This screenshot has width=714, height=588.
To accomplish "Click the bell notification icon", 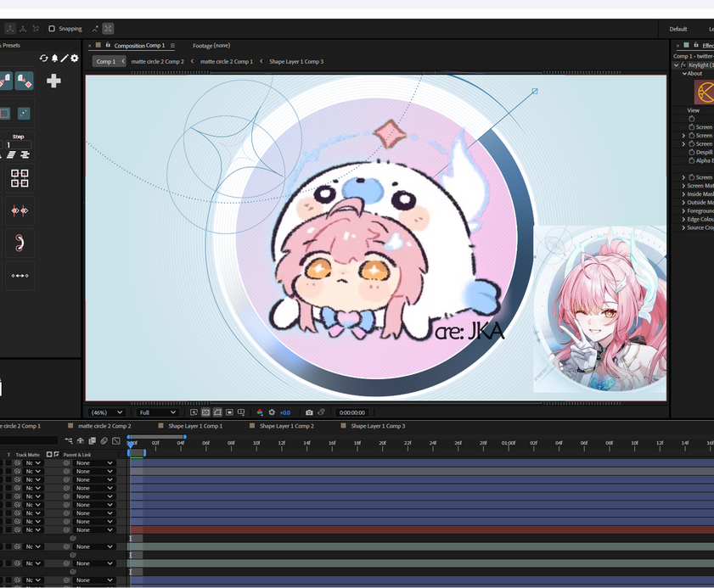I will point(54,59).
